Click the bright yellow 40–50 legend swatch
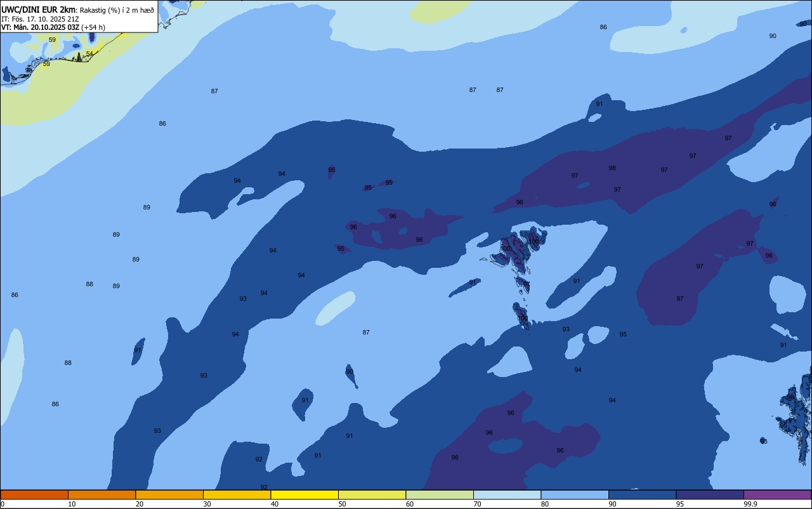Viewport: 812px width, 509px height. tap(304, 494)
